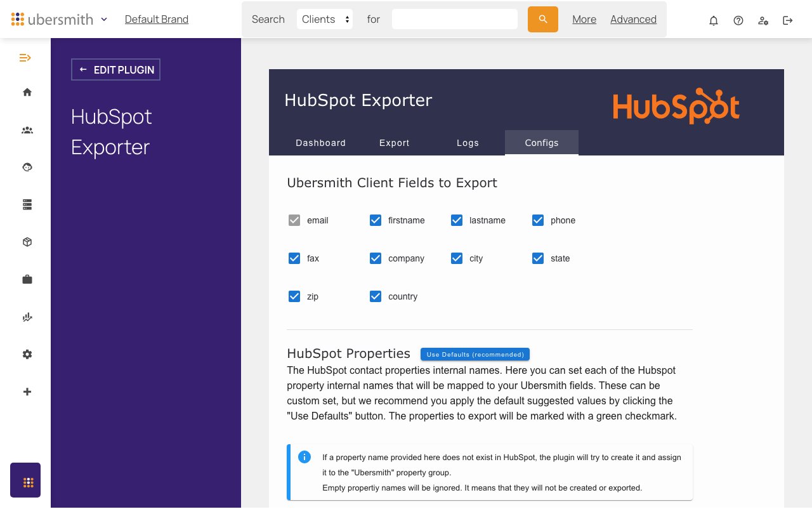Click the plus icon in sidebar

(x=27, y=392)
